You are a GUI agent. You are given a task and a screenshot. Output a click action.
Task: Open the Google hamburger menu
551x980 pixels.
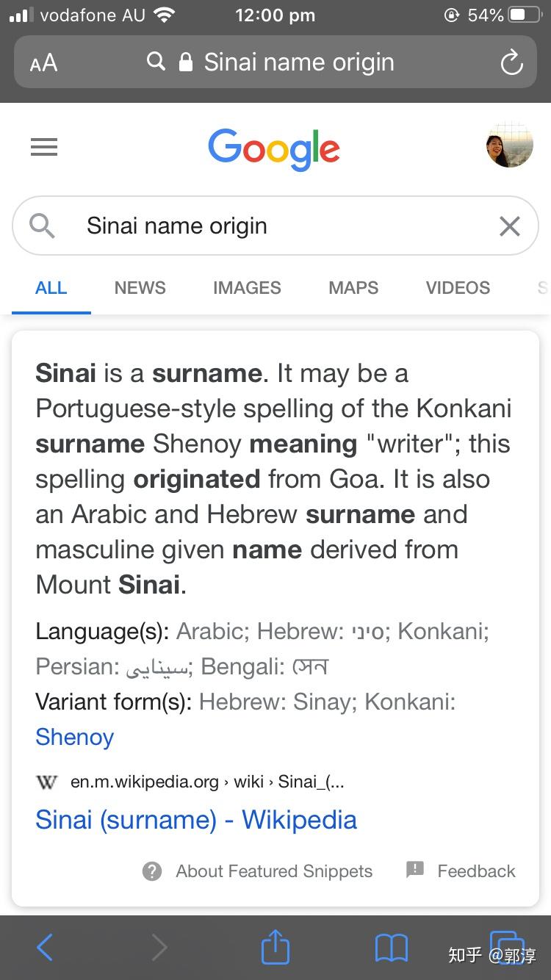coord(44,148)
